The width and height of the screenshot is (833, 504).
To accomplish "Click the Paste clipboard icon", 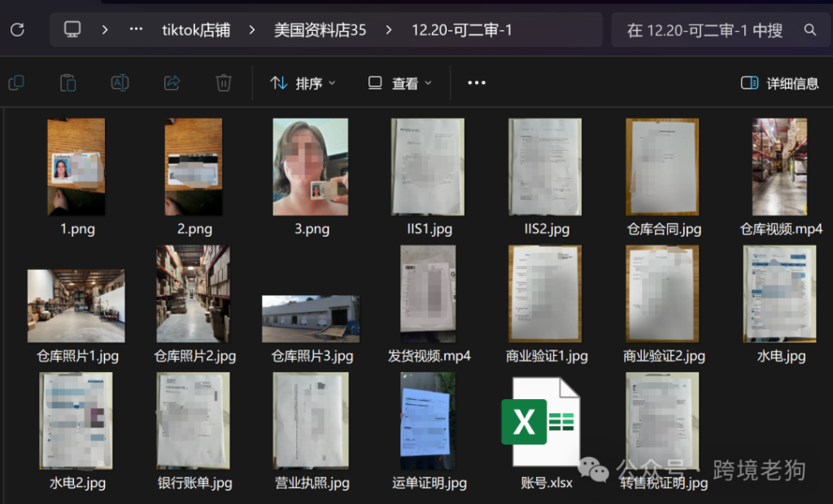I will [68, 83].
